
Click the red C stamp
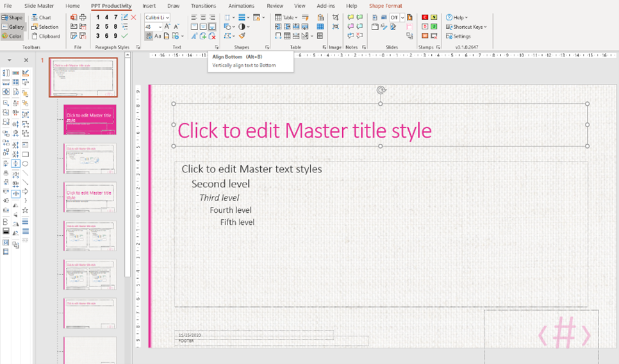click(x=425, y=17)
